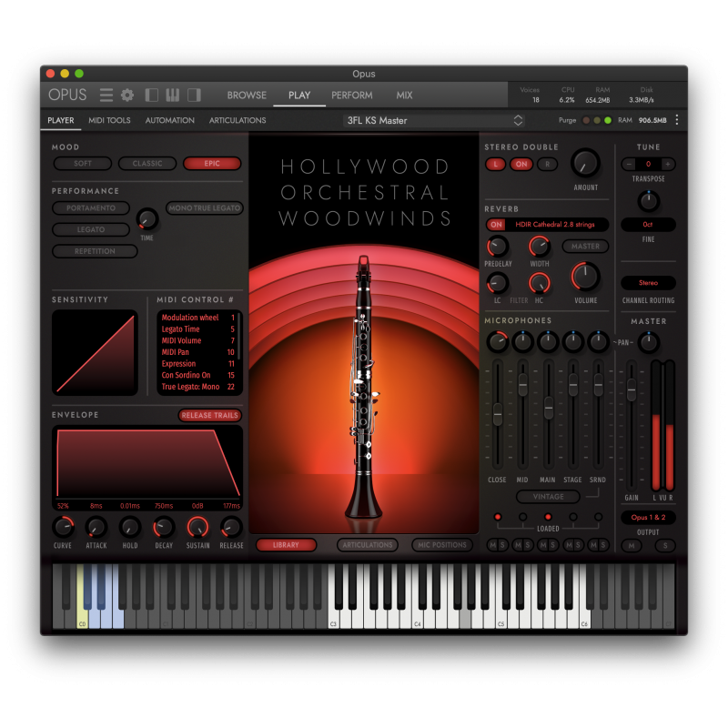Click the reverb MASTER button
Viewport: 728px width, 728px height.
tap(585, 246)
